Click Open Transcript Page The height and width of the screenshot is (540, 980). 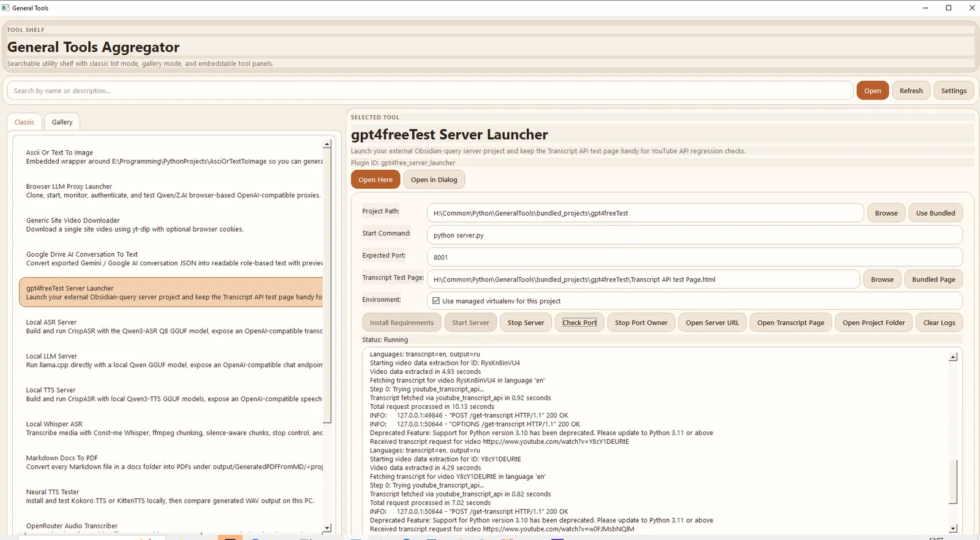(791, 322)
